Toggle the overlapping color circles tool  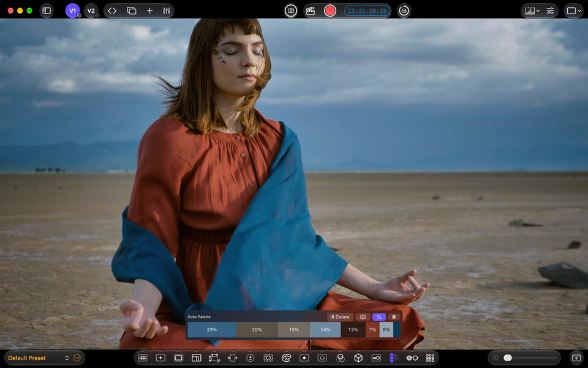coord(341,358)
